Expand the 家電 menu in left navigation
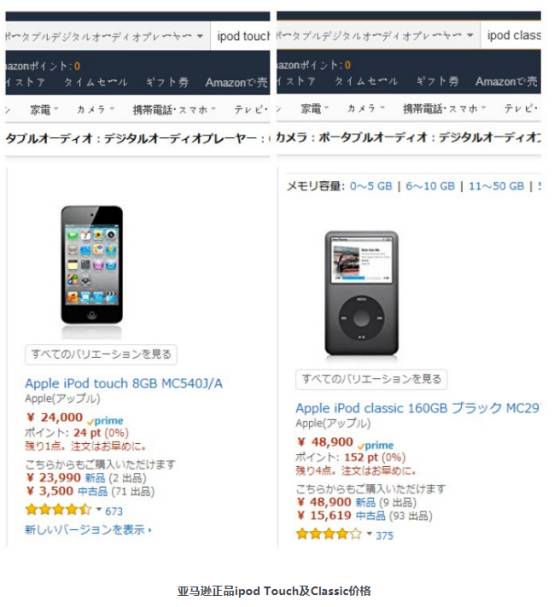The image size is (554, 607). 44,110
